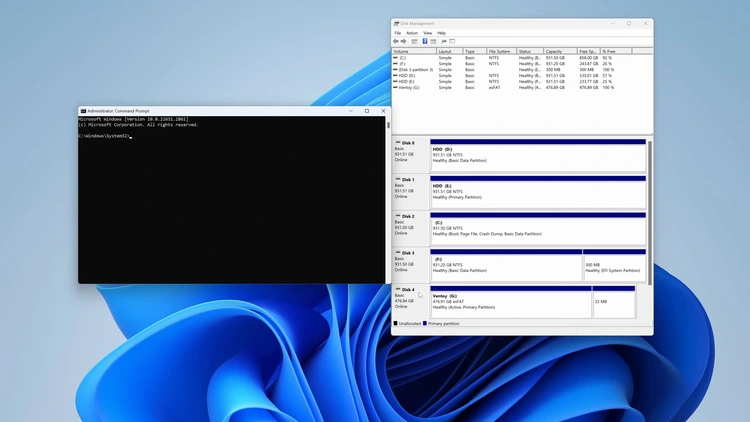The height and width of the screenshot is (422, 750).
Task: Click the Command Prompt vertical scrollbar
Action: point(388,125)
